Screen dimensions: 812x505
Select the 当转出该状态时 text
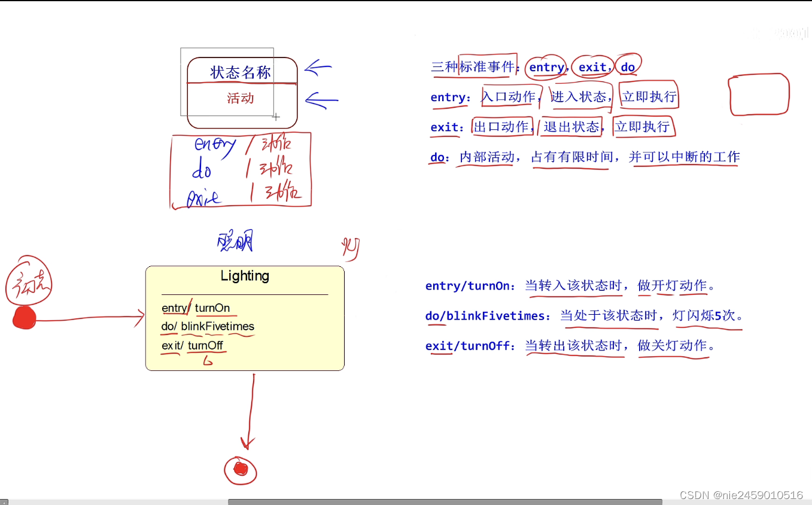click(573, 345)
